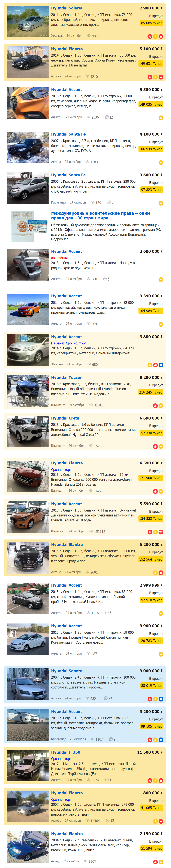
Task: Click the 41 065 ₸/мес credit button
Action: click(x=152, y=808)
